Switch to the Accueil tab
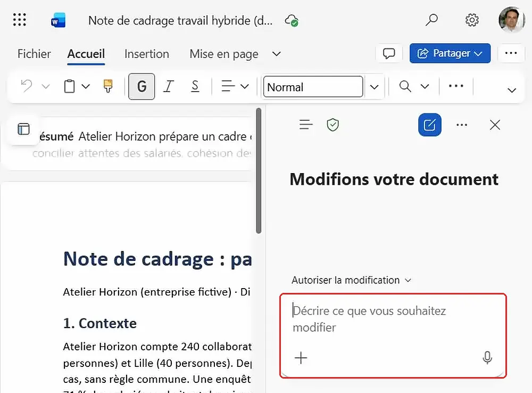The height and width of the screenshot is (393, 532). tap(86, 54)
